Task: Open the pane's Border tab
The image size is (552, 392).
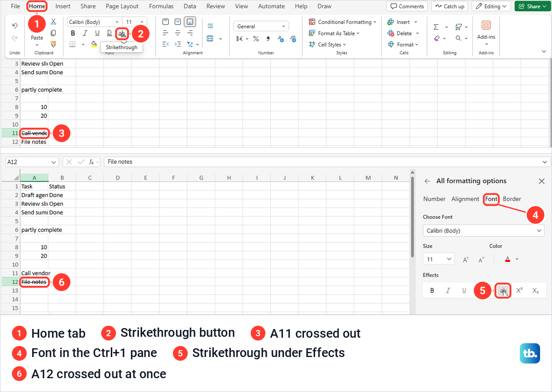Action: click(x=512, y=199)
